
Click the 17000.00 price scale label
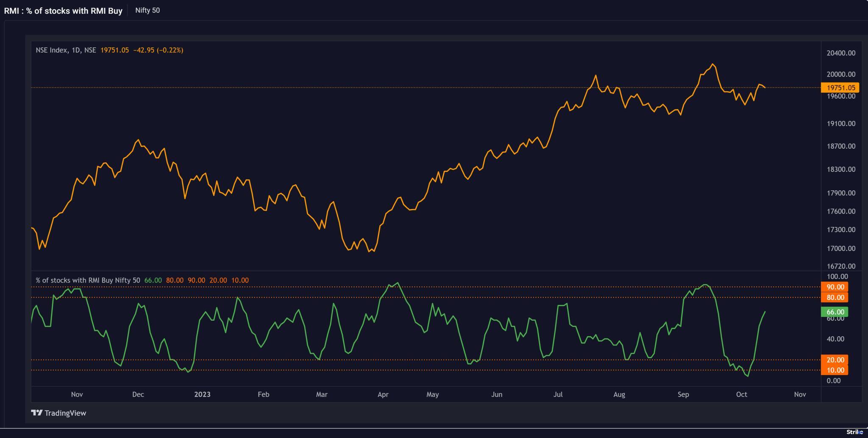click(840, 249)
